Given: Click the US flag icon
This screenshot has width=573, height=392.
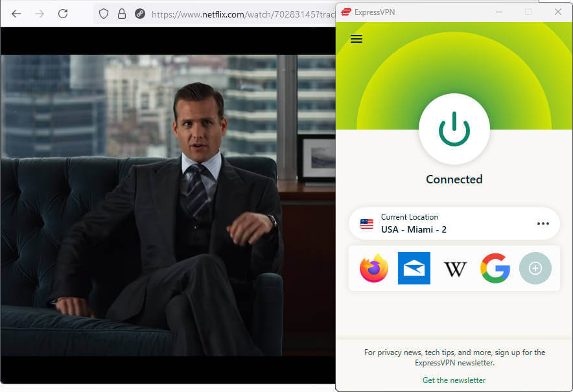Looking at the screenshot, I should [366, 224].
